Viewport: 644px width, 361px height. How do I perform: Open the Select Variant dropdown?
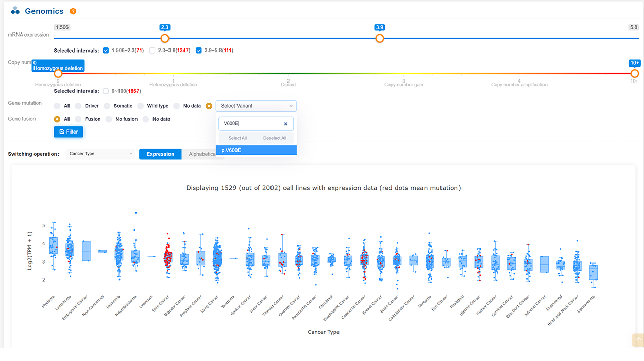[256, 106]
